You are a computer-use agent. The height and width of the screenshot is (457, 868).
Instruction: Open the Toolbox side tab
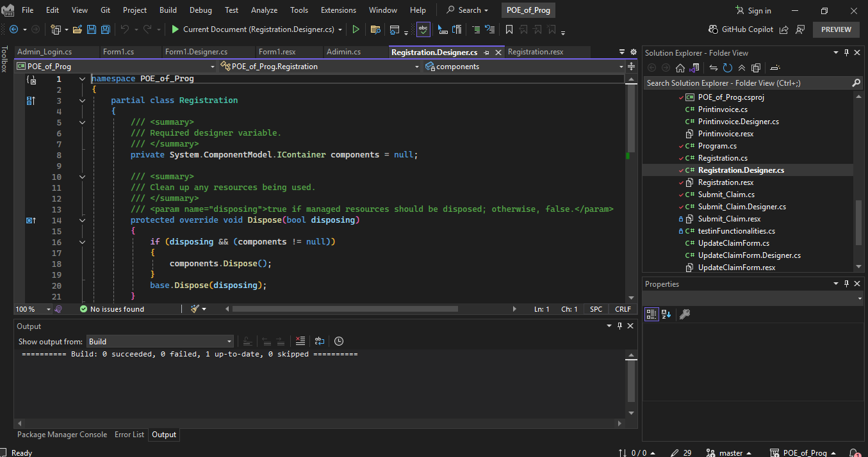4,60
